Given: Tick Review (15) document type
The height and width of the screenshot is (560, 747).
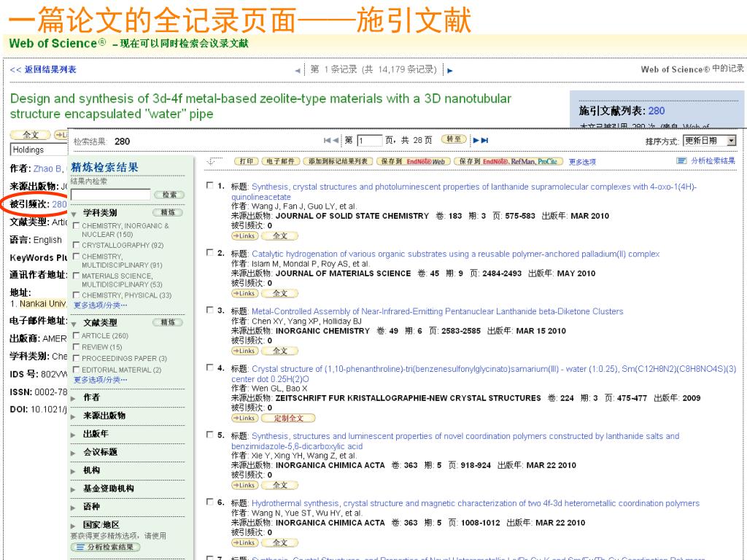Looking at the screenshot, I should 76,347.
